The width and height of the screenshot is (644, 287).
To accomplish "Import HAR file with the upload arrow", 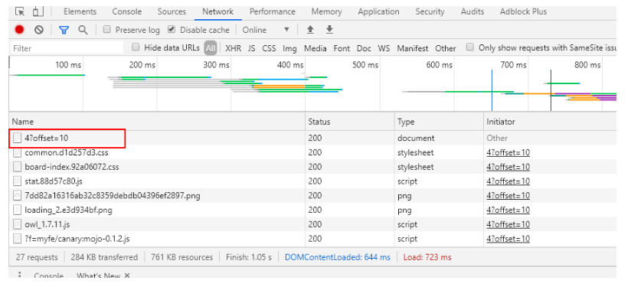I will coord(310,30).
